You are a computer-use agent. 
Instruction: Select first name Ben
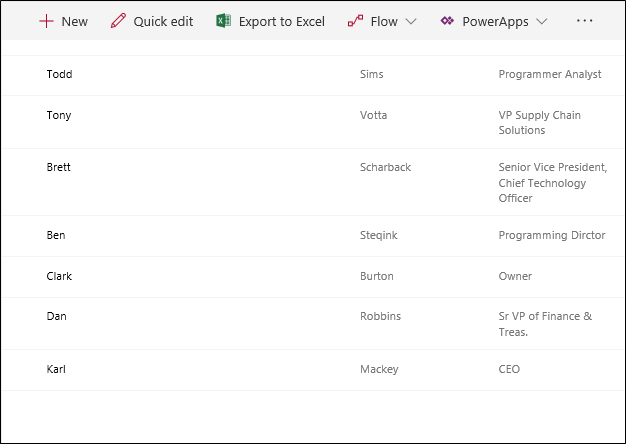(x=56, y=235)
